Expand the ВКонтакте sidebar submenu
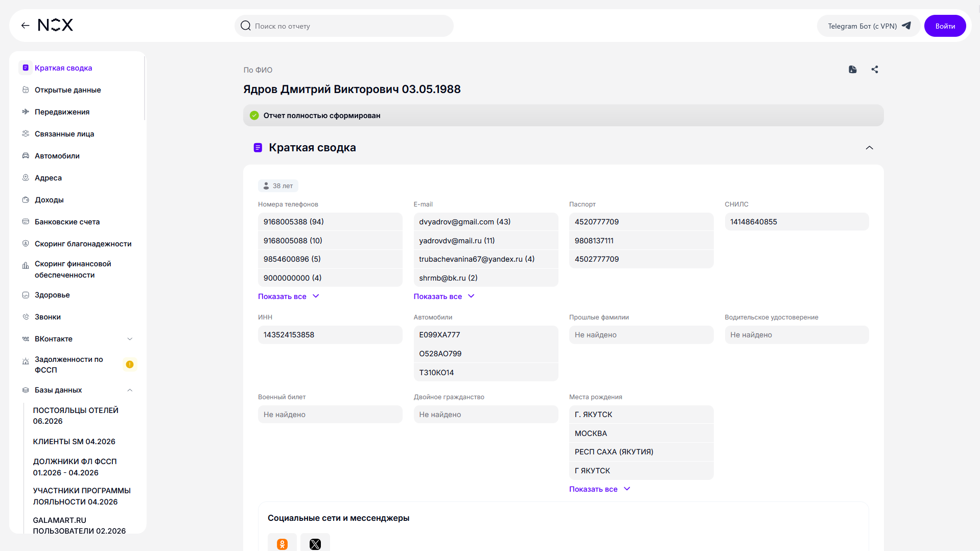The width and height of the screenshot is (980, 551). 130,339
